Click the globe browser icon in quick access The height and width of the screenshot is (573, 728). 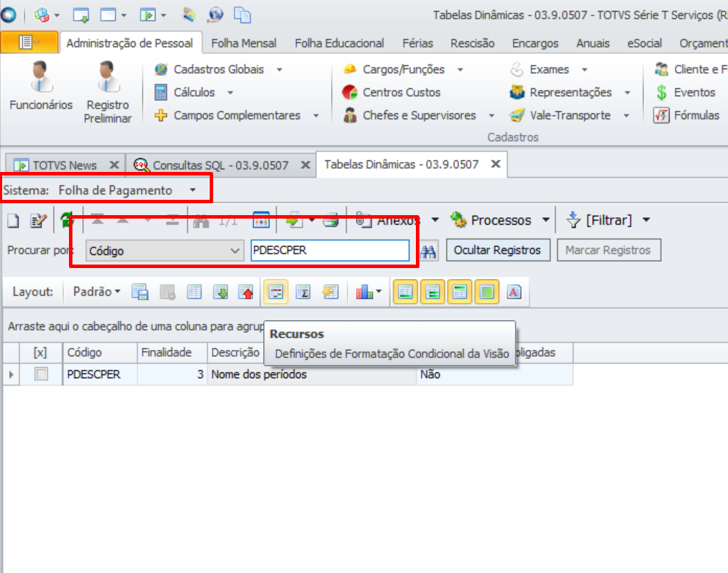point(216,15)
